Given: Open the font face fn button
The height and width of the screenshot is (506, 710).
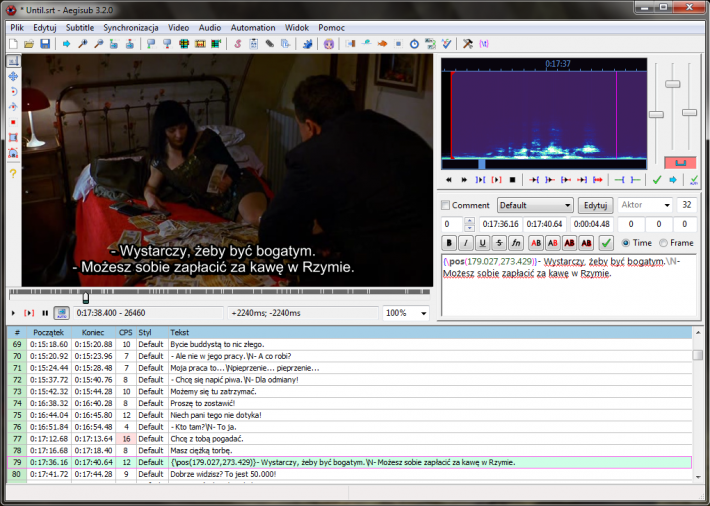Looking at the screenshot, I should point(516,243).
